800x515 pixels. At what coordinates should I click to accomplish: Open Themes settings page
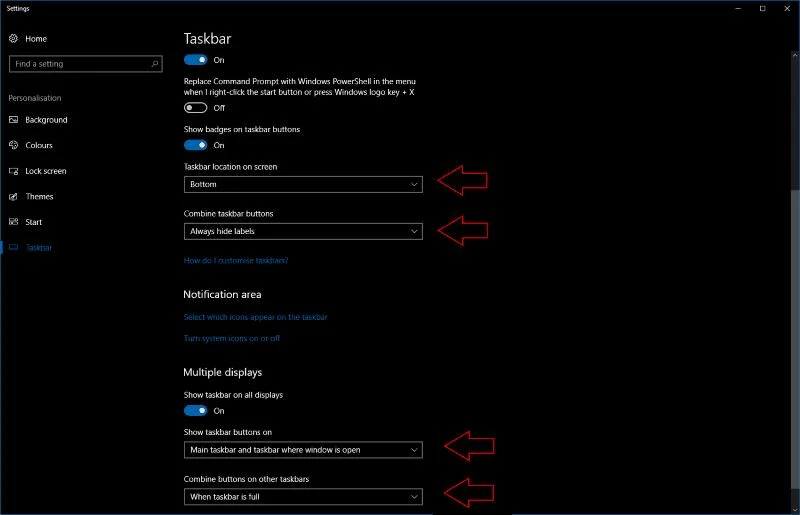tap(39, 197)
